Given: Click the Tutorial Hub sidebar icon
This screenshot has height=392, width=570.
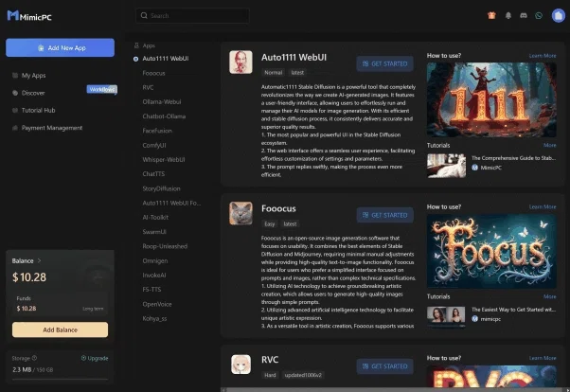Looking at the screenshot, I should pos(15,110).
